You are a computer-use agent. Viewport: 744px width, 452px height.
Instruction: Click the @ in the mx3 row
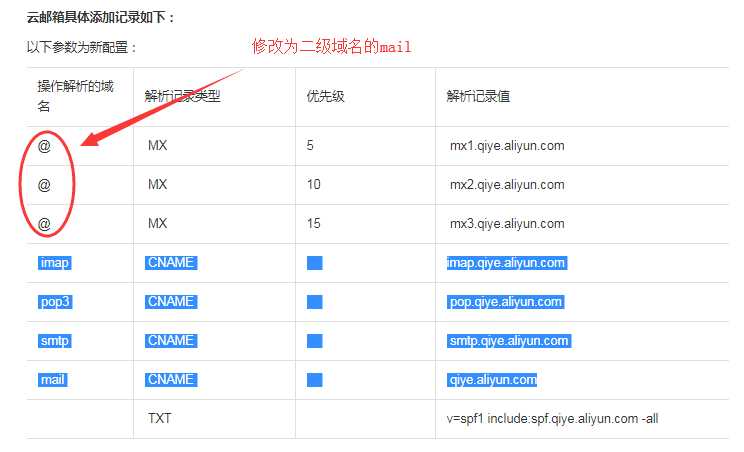point(44,223)
